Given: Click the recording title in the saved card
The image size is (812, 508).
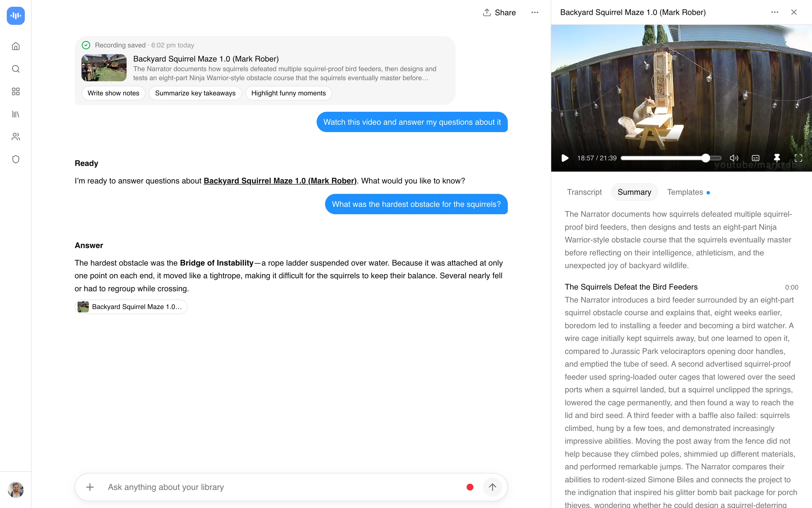Looking at the screenshot, I should (x=206, y=59).
